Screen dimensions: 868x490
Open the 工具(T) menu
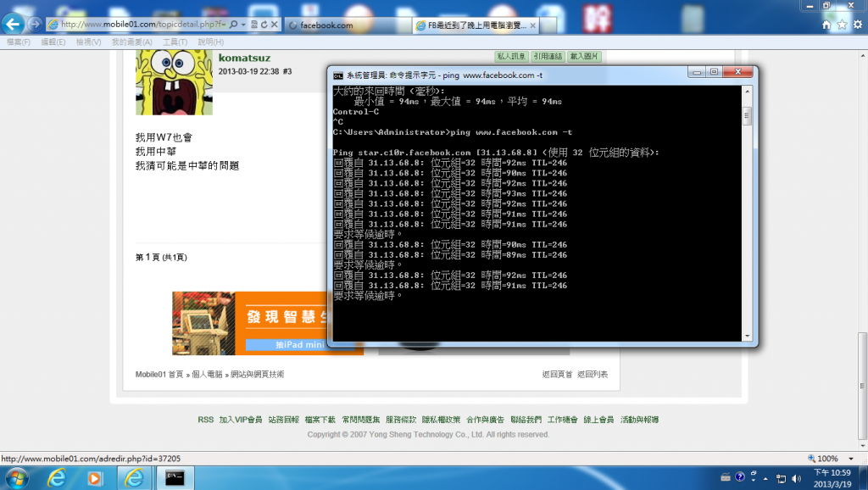[x=175, y=42]
